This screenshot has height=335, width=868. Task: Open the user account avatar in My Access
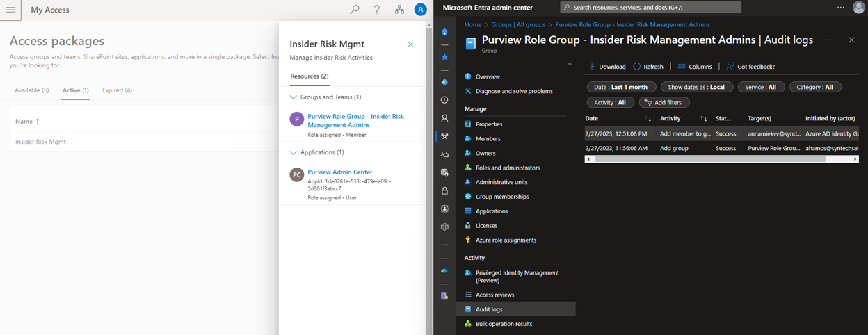click(x=420, y=10)
